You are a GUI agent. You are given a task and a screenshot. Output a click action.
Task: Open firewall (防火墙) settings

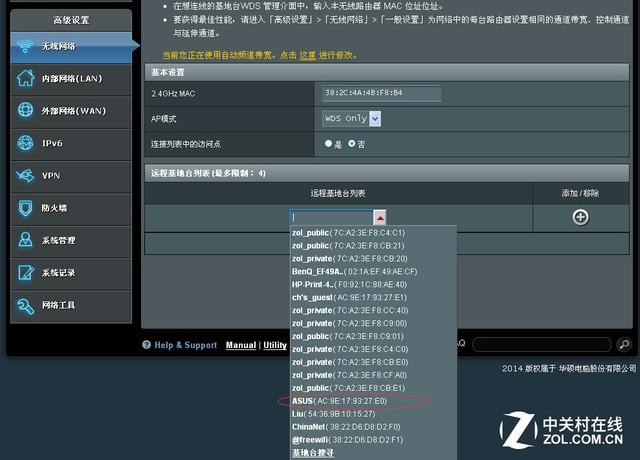[71, 208]
